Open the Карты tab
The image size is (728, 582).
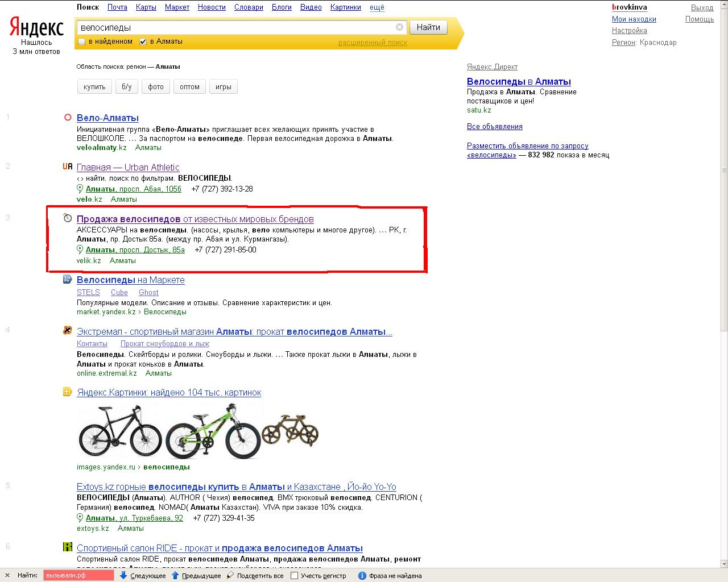pos(146,7)
